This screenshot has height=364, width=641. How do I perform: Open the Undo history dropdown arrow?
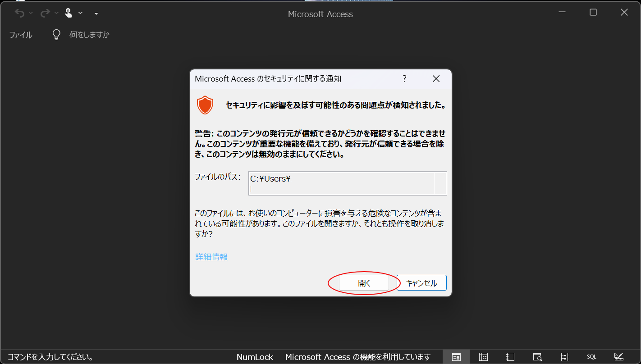coord(31,13)
